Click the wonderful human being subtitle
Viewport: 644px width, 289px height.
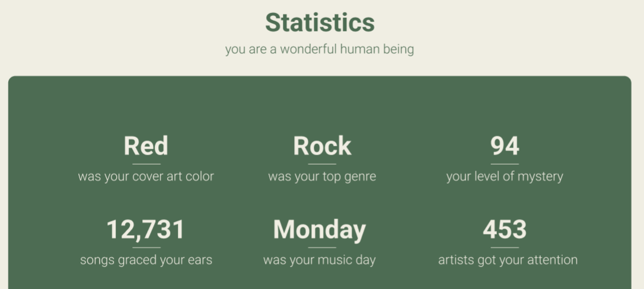(320, 49)
